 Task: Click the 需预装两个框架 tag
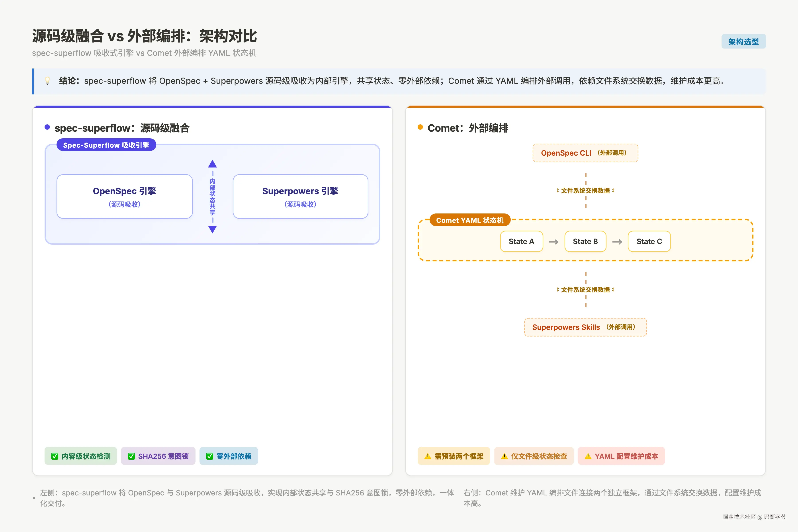(454, 456)
